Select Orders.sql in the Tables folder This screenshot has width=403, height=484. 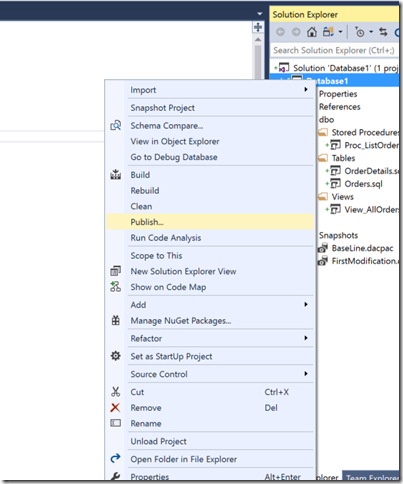[x=363, y=184]
